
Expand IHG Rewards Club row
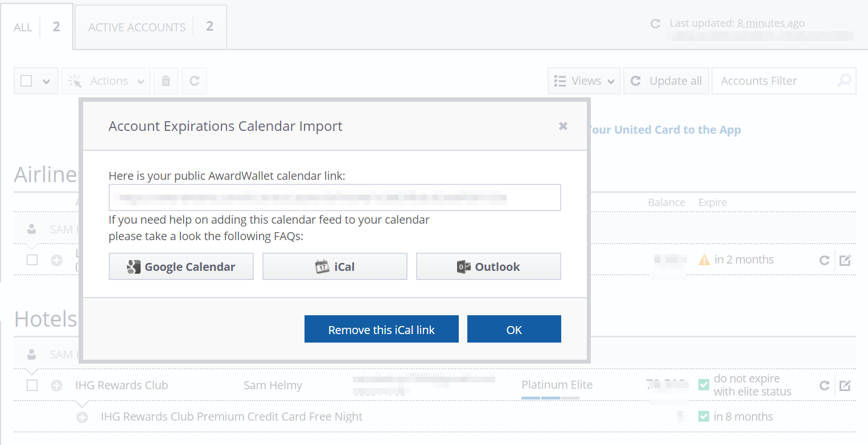tap(56, 385)
